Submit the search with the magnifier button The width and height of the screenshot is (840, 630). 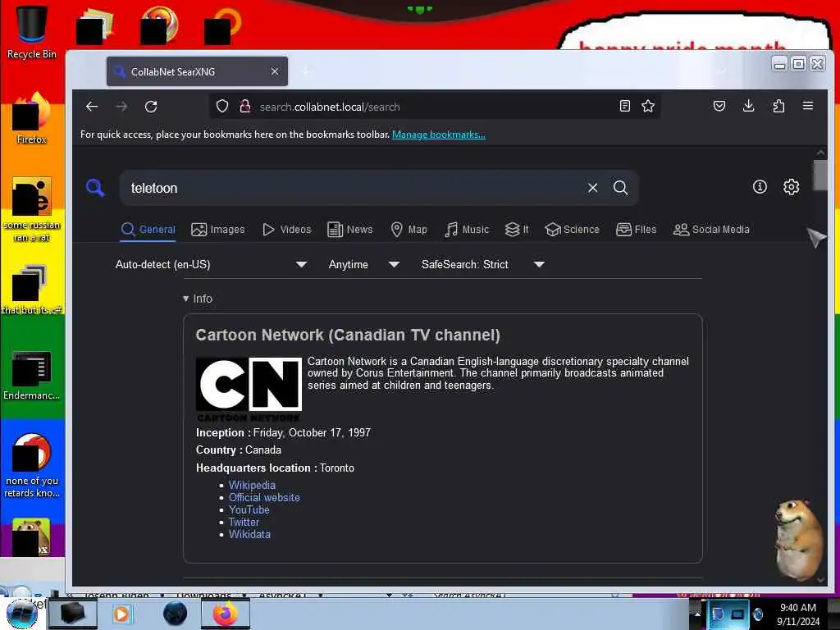tap(620, 188)
